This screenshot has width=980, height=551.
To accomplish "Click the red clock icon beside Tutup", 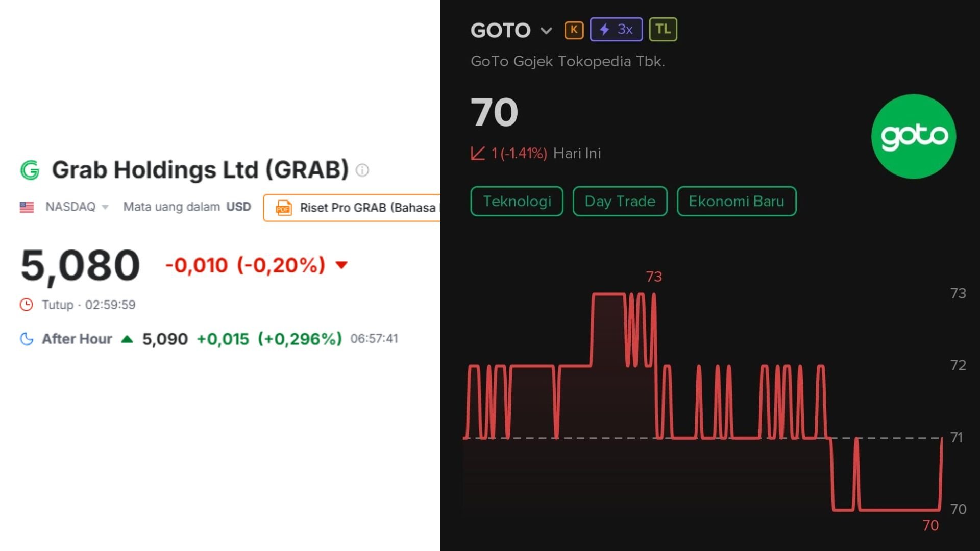I will [x=26, y=305].
